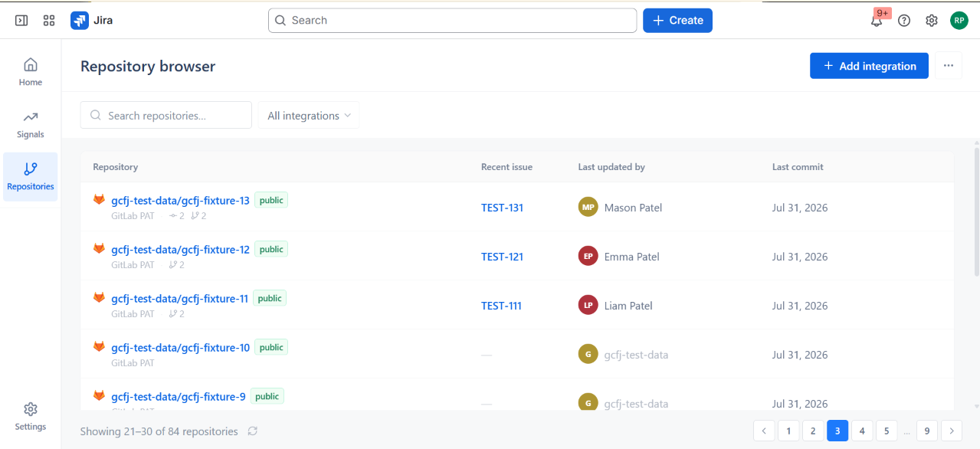Jump to page 5
The height and width of the screenshot is (449, 980).
pyautogui.click(x=887, y=431)
